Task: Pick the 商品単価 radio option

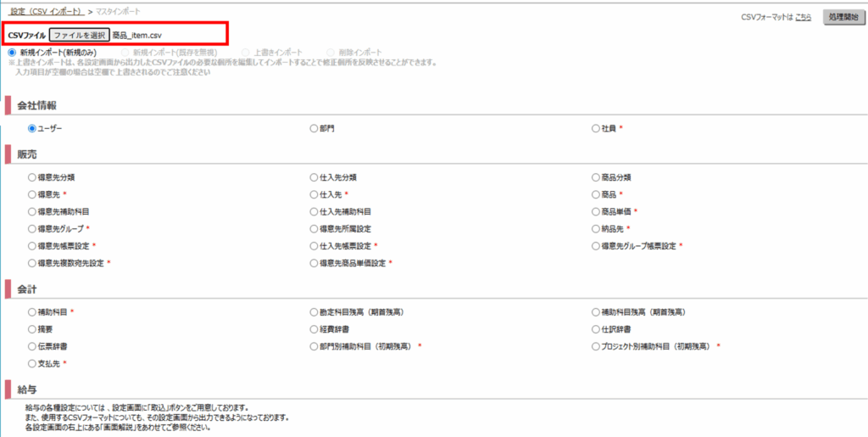Action: [595, 211]
